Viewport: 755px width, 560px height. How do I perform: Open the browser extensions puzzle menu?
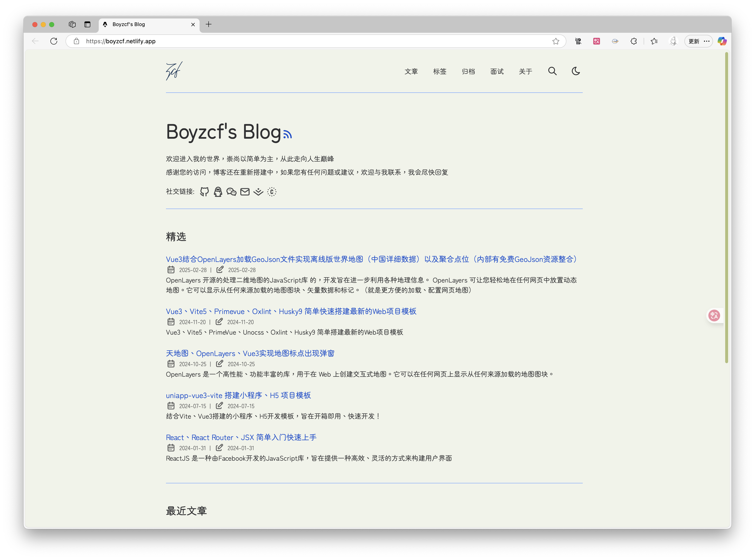(x=634, y=41)
